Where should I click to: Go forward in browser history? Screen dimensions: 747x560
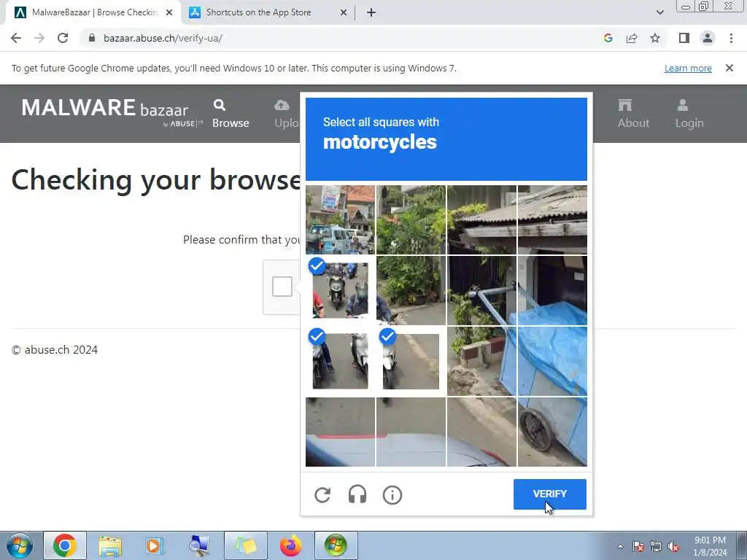[39, 38]
